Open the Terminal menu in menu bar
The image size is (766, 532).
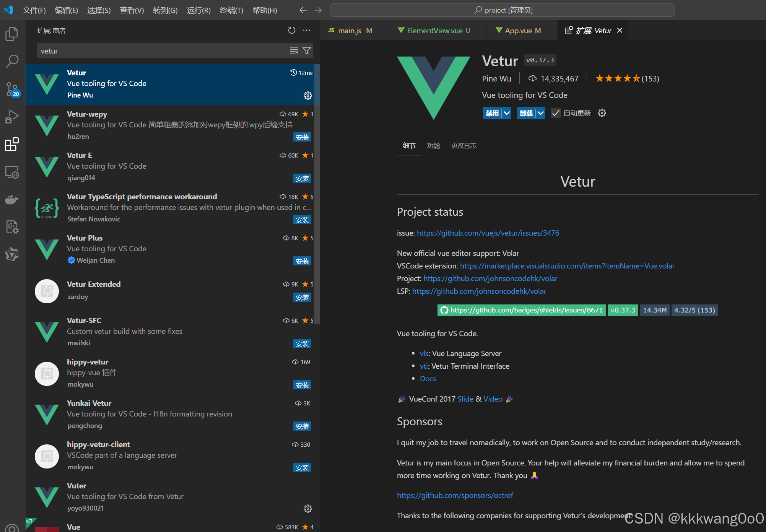[231, 10]
